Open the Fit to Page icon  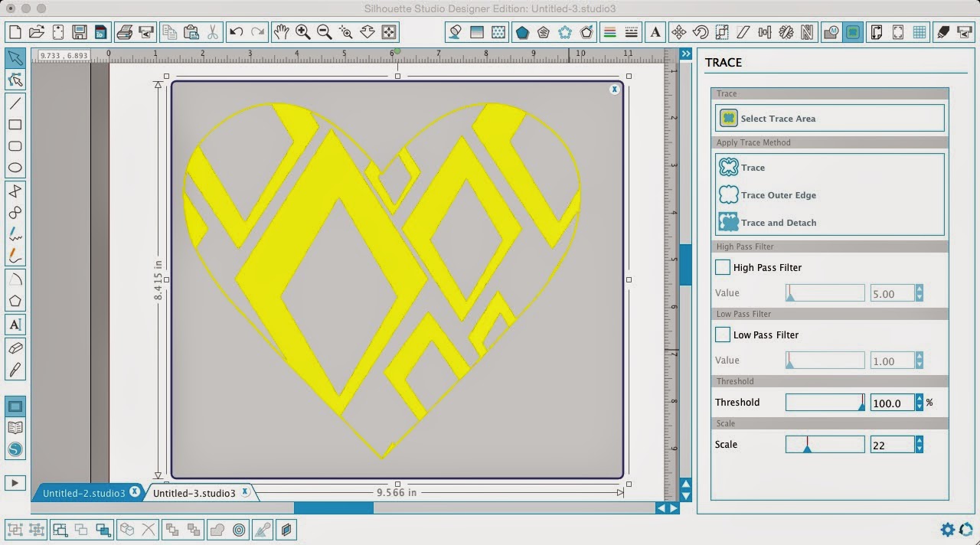[x=388, y=31]
